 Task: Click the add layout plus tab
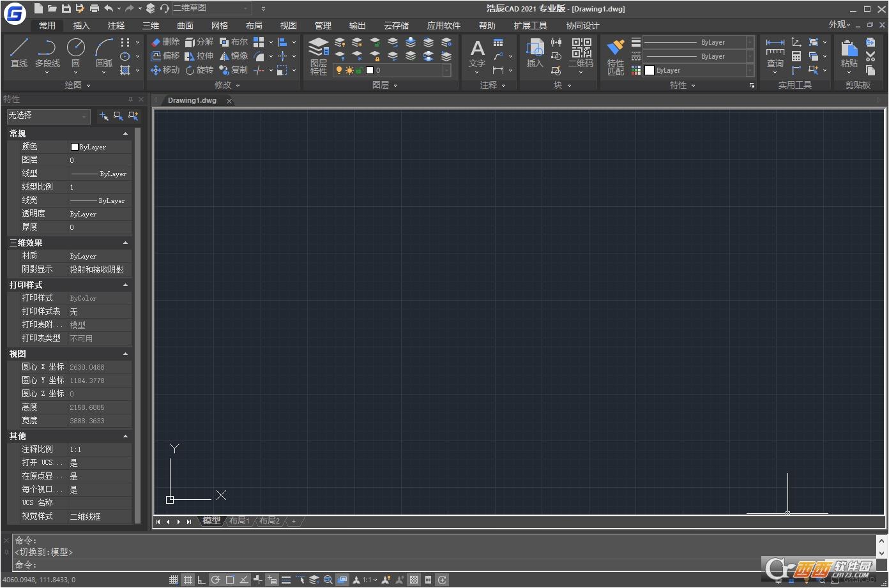pyautogui.click(x=294, y=521)
